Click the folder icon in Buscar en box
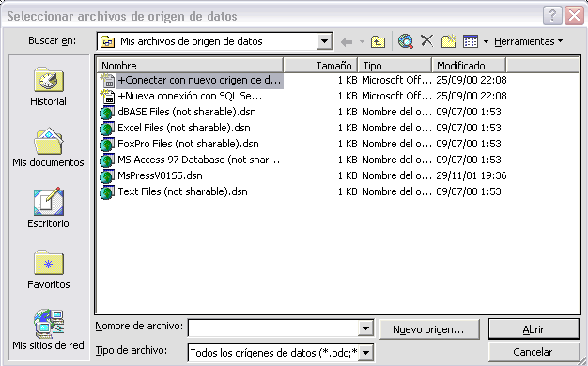The width and height of the screenshot is (588, 366). [x=108, y=41]
